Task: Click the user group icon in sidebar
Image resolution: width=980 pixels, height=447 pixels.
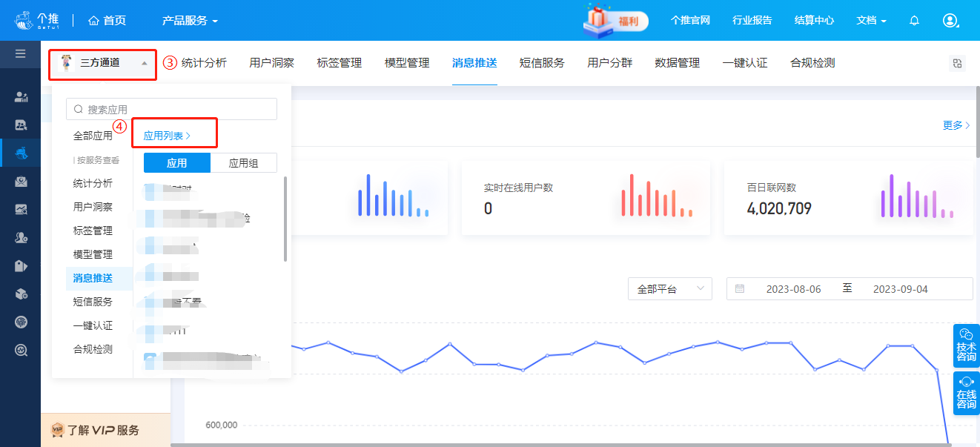Action: (x=21, y=238)
